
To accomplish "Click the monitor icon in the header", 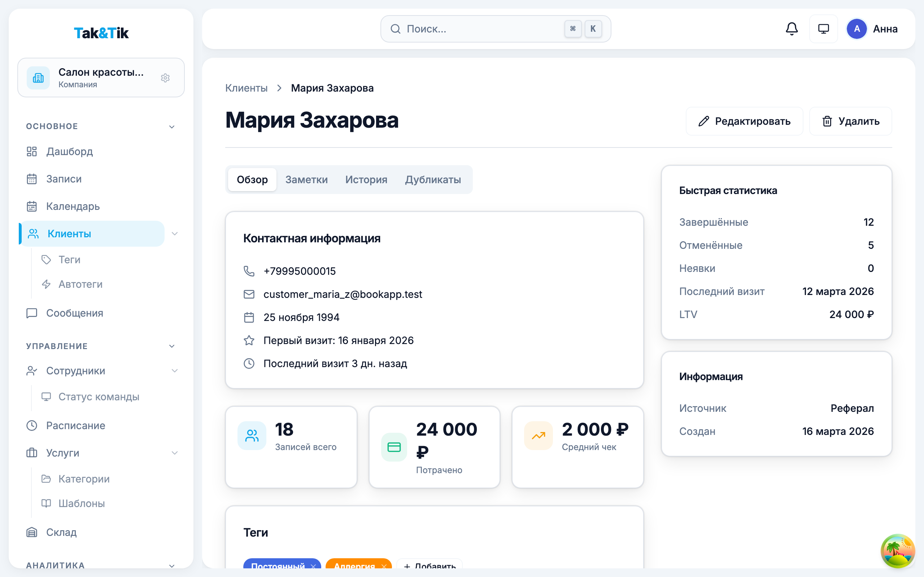I will [824, 28].
